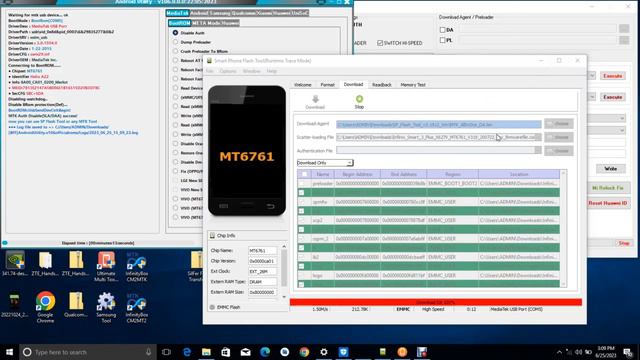The height and width of the screenshot is (360, 640).
Task: Click choose button for Download Agent
Action: coord(559,124)
